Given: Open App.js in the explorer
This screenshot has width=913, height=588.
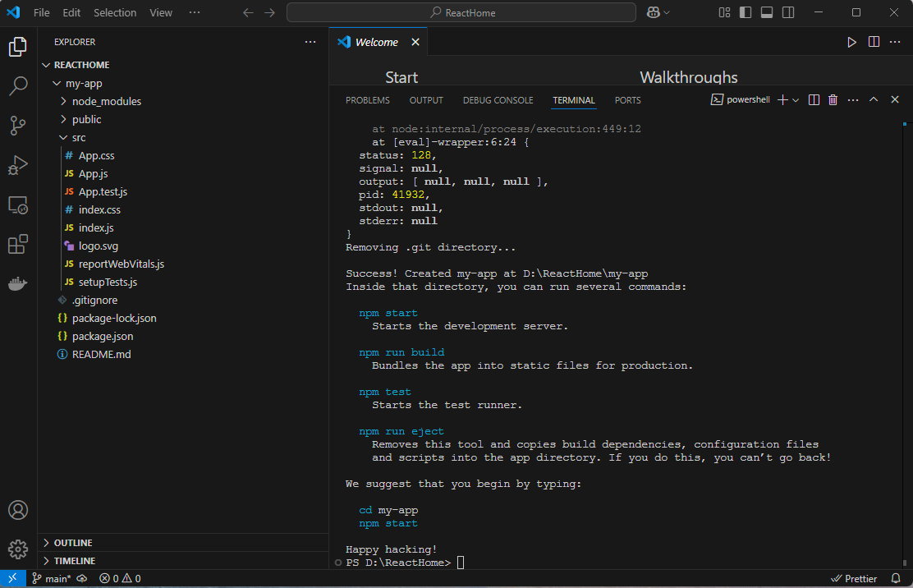Looking at the screenshot, I should 93,174.
